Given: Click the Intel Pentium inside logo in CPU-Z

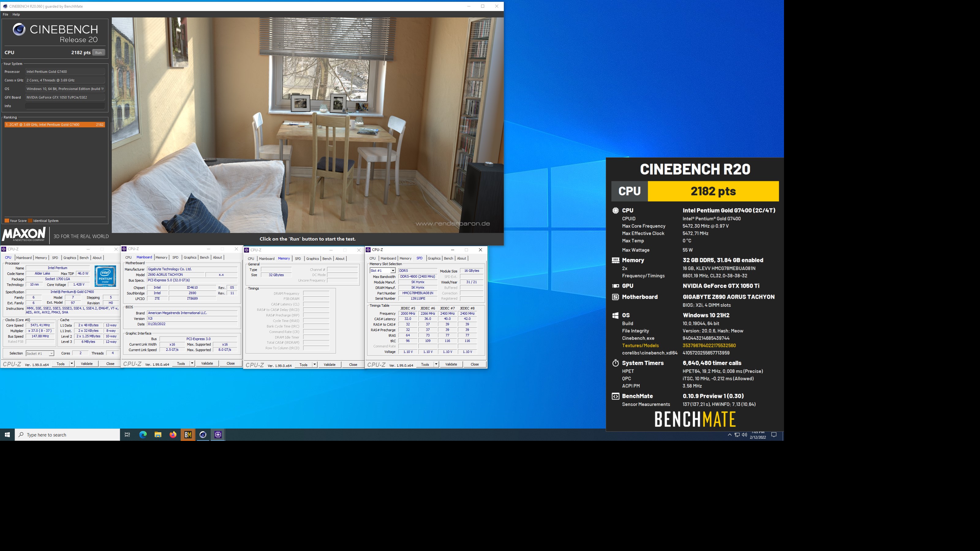Looking at the screenshot, I should coord(105,276).
